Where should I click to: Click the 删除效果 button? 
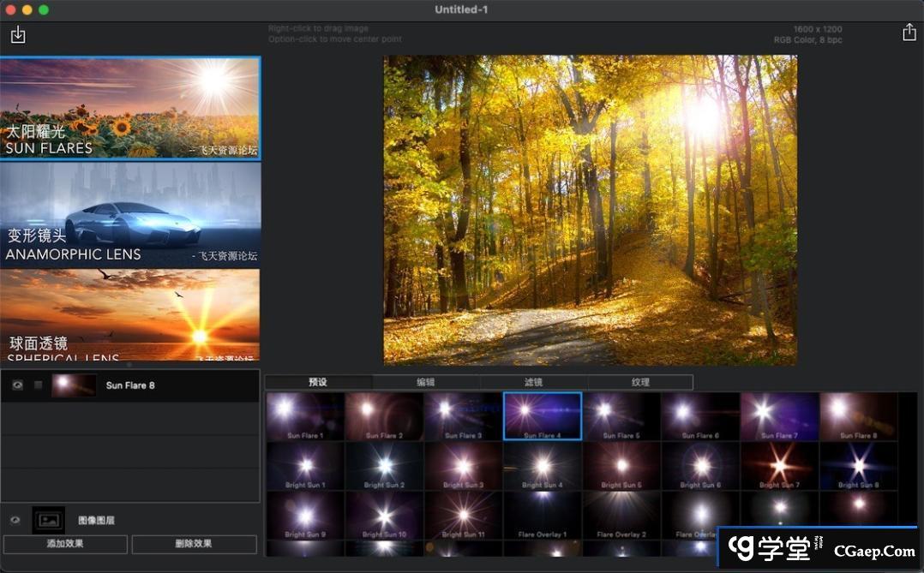[194, 544]
